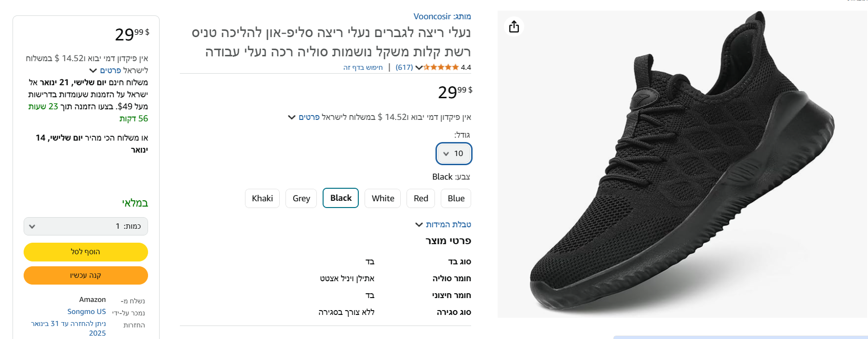868x339 pixels.
Task: Open the rating breakdown chevron beside stars
Action: pyautogui.click(x=419, y=67)
